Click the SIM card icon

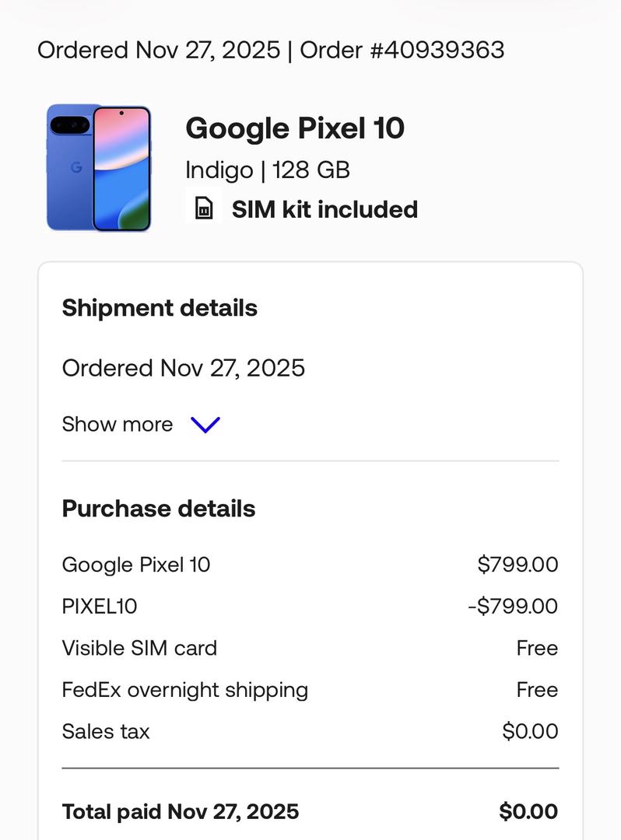pos(204,208)
